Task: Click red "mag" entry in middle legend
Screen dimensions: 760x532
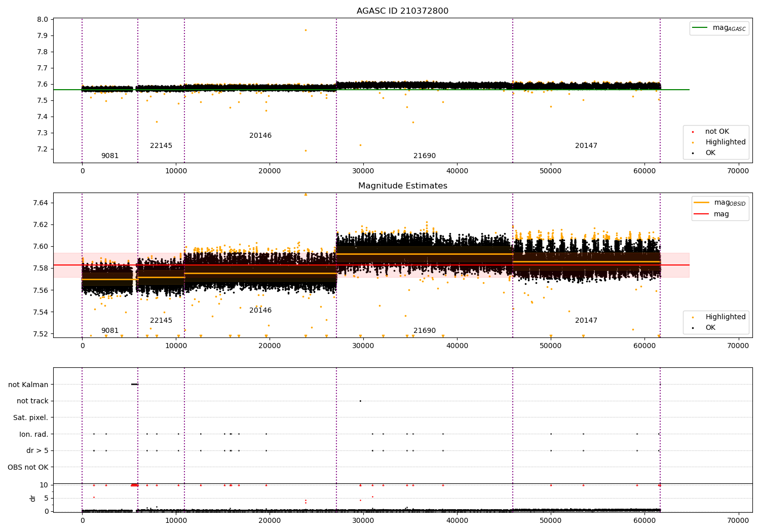Action: (x=721, y=214)
